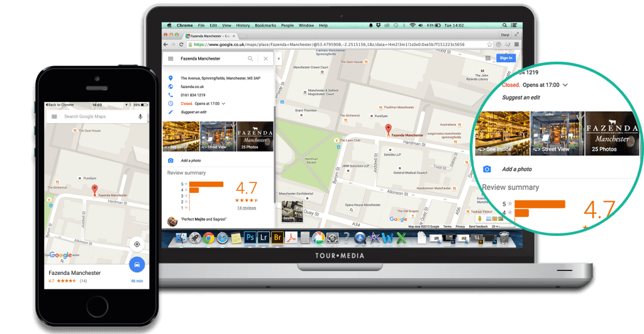Screen dimensions: 644x334
Task: Click the search magnifier in Fazenda Manchester box
Action: tap(250, 58)
